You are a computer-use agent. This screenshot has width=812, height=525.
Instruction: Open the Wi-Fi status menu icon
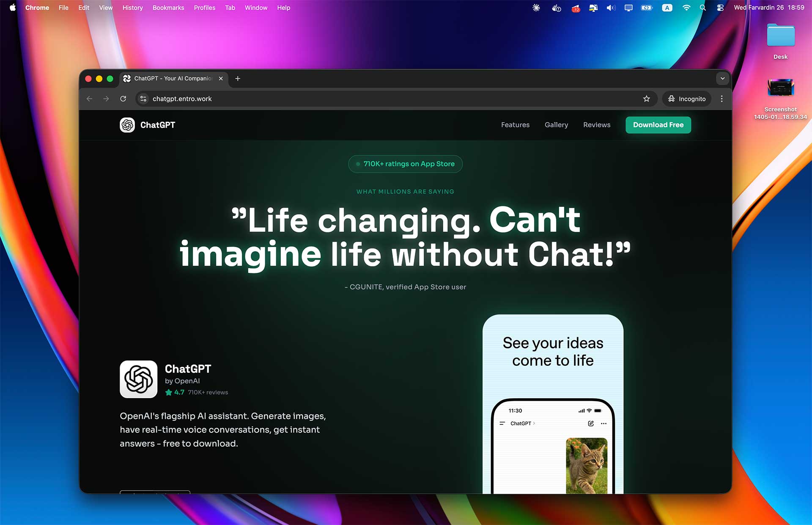686,8
